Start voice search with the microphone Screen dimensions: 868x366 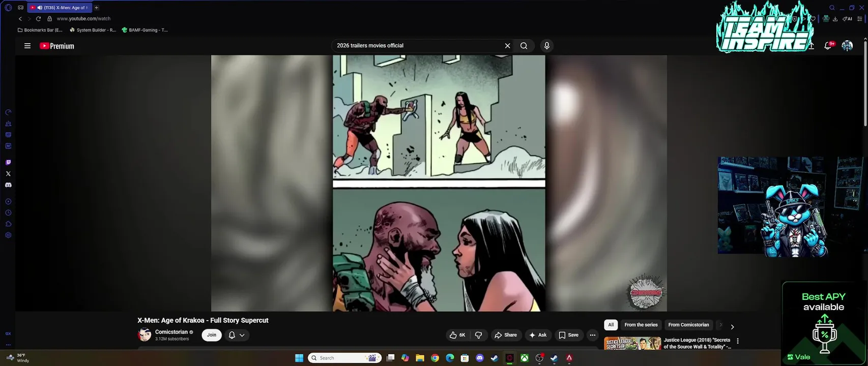pos(546,46)
